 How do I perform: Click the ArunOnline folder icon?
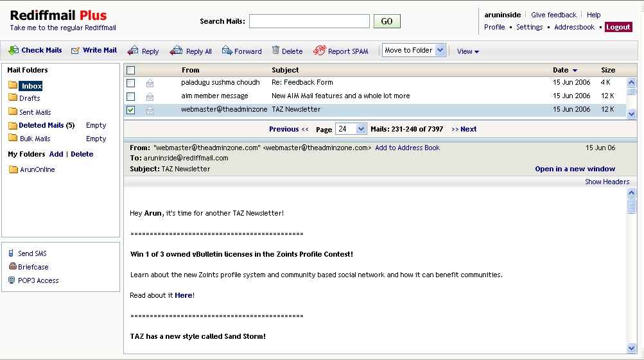pyautogui.click(x=13, y=169)
